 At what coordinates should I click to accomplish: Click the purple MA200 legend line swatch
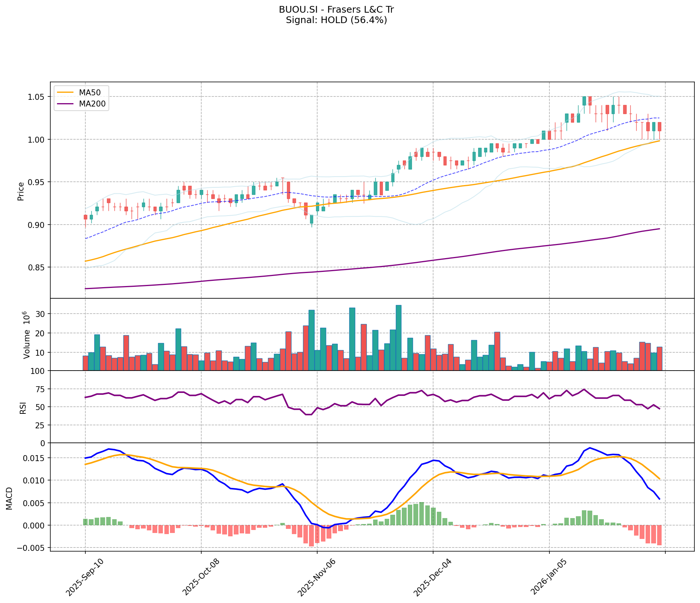(x=66, y=104)
